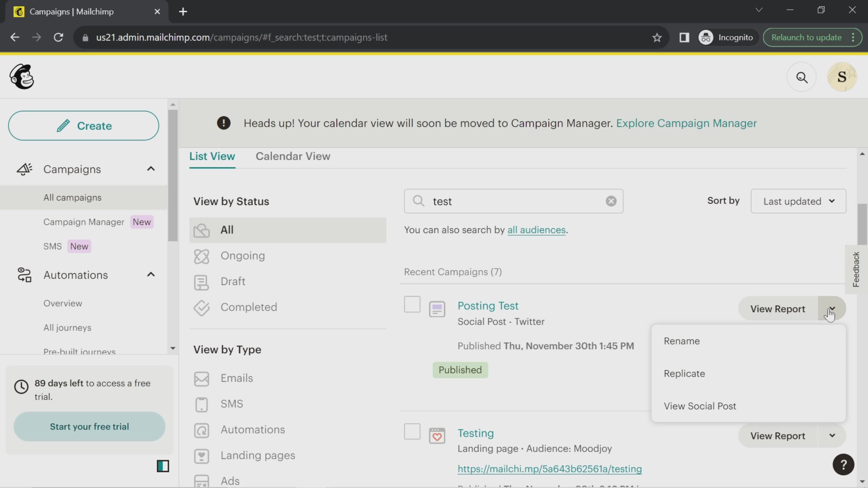Click the Campaigns megaphone icon
The width and height of the screenshot is (868, 488).
coord(25,169)
